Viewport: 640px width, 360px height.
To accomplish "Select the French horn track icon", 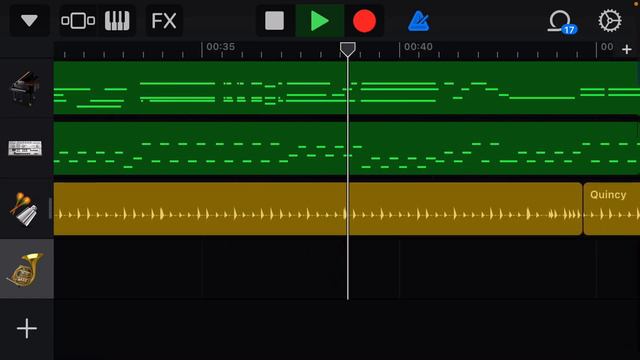I will click(25, 269).
